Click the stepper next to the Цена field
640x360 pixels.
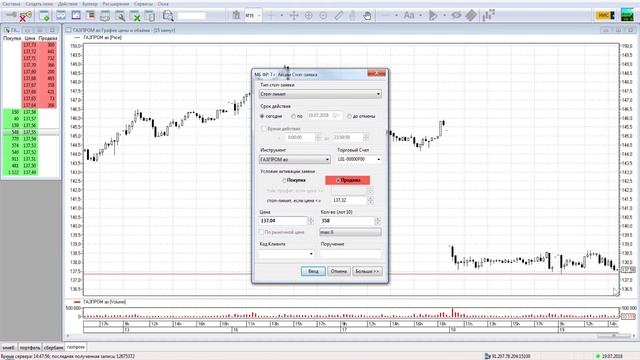click(311, 221)
